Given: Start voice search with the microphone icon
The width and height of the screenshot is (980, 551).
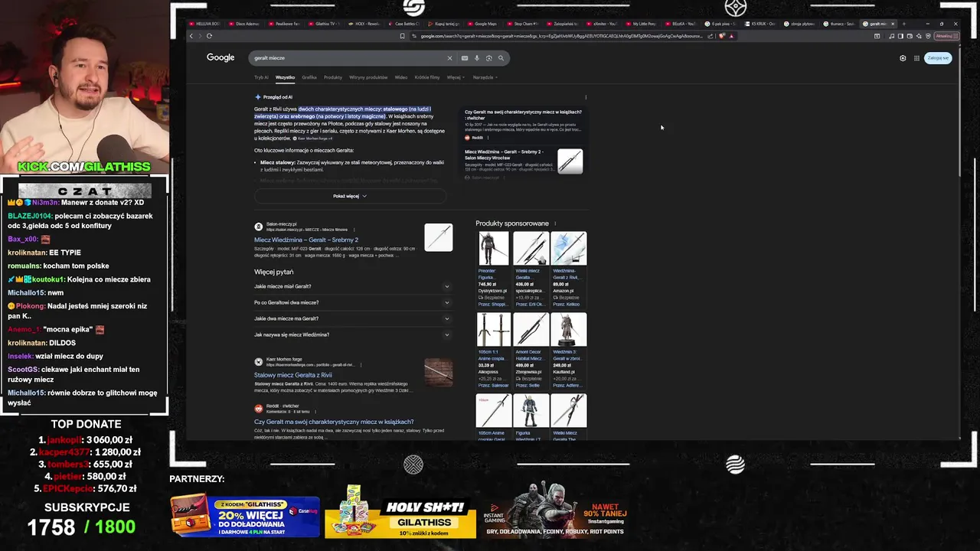Looking at the screenshot, I should (x=477, y=58).
